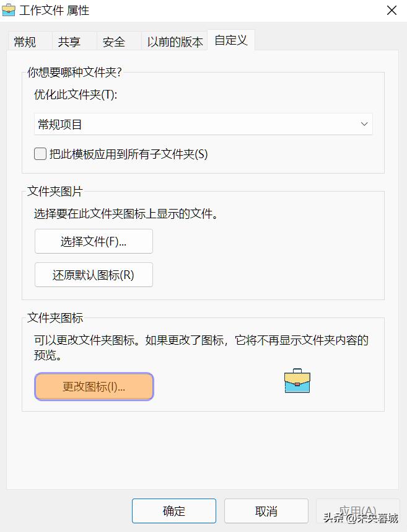Select the 以前的版本 tab
The width and height of the screenshot is (407, 532).
tap(177, 42)
